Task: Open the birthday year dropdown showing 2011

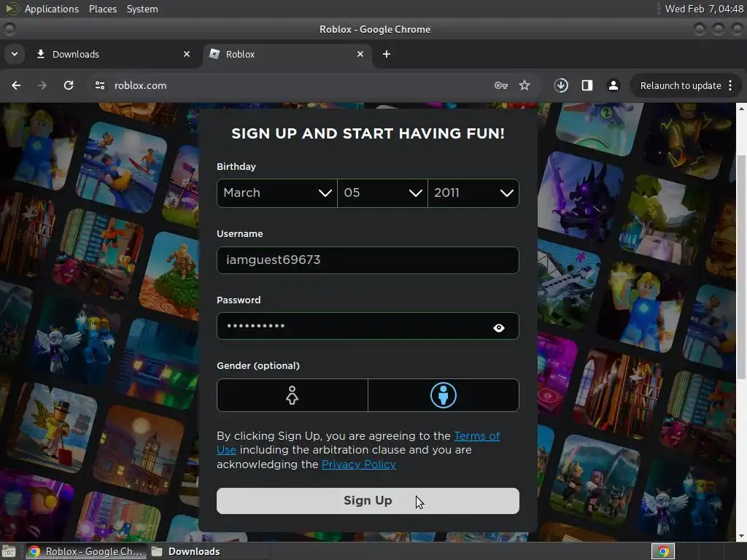Action: (473, 192)
